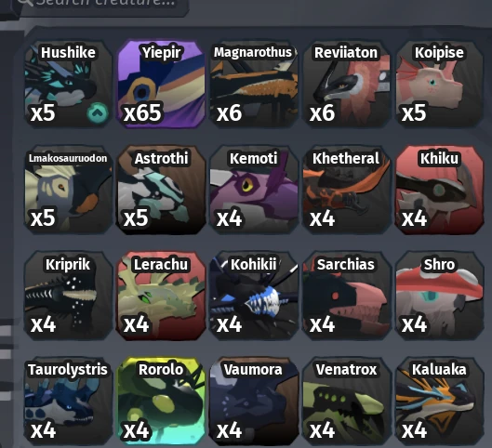The width and height of the screenshot is (492, 448).
Task: Open the glowing Rorolo creature card
Action: (x=161, y=402)
